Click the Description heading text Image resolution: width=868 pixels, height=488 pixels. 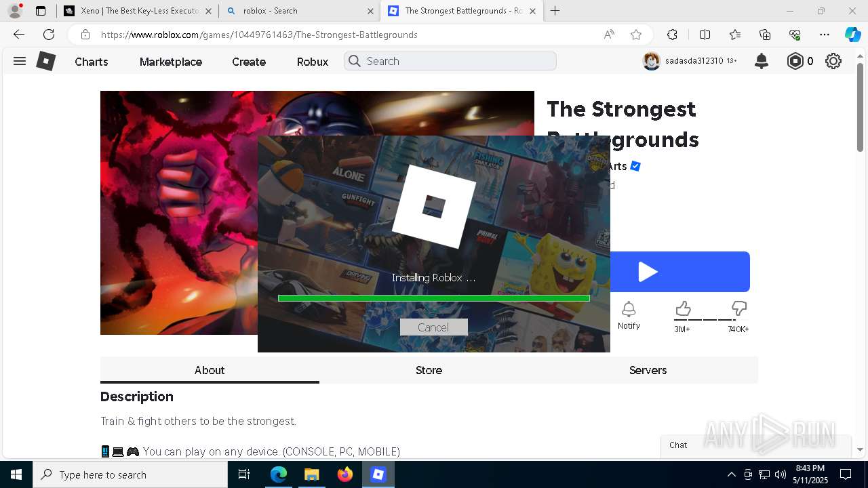pyautogui.click(x=137, y=396)
